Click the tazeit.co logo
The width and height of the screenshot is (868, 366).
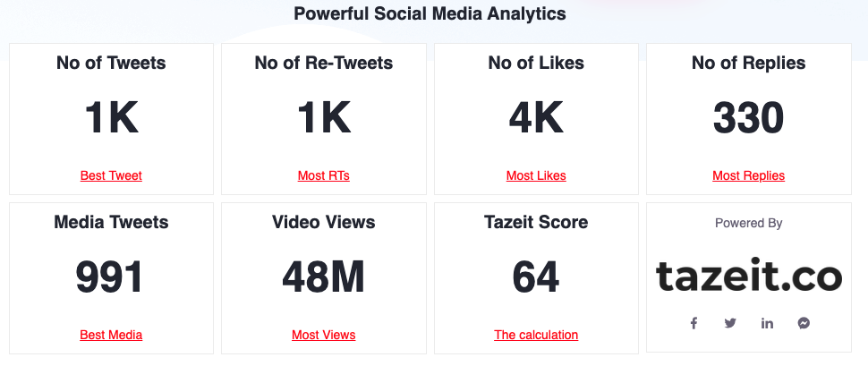[748, 277]
